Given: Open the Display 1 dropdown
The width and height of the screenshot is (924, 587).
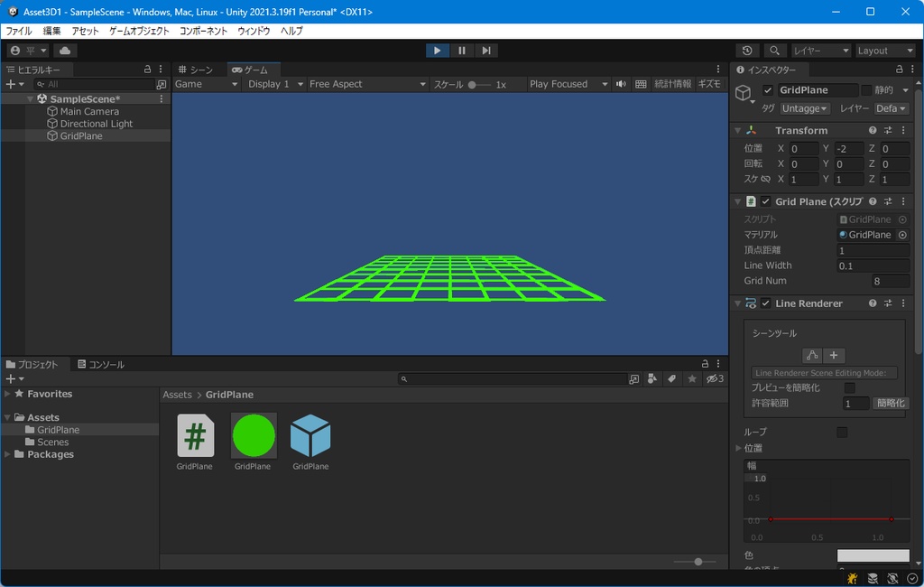Looking at the screenshot, I should click(274, 84).
